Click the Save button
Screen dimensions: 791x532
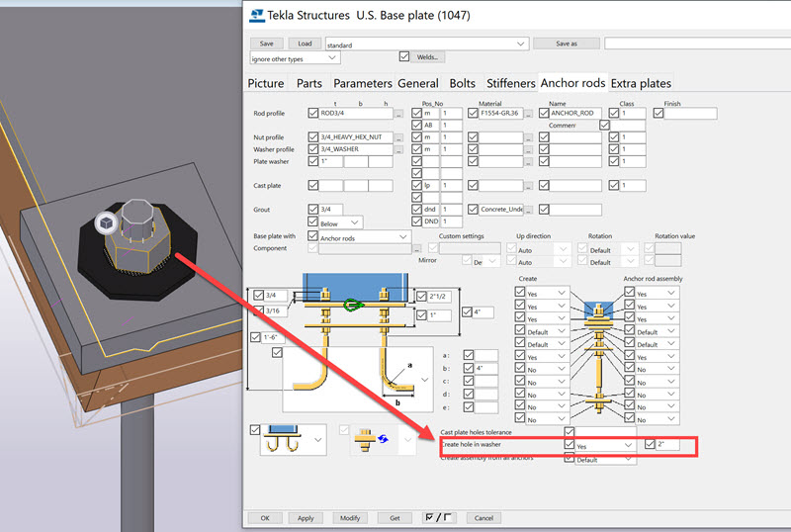(266, 44)
